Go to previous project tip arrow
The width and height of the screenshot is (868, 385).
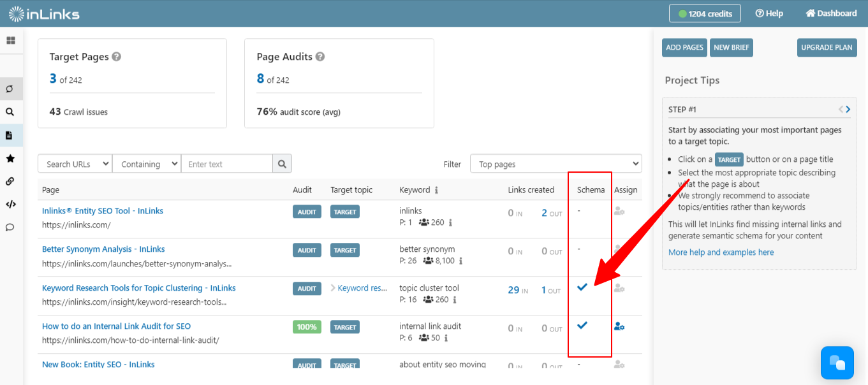click(841, 110)
